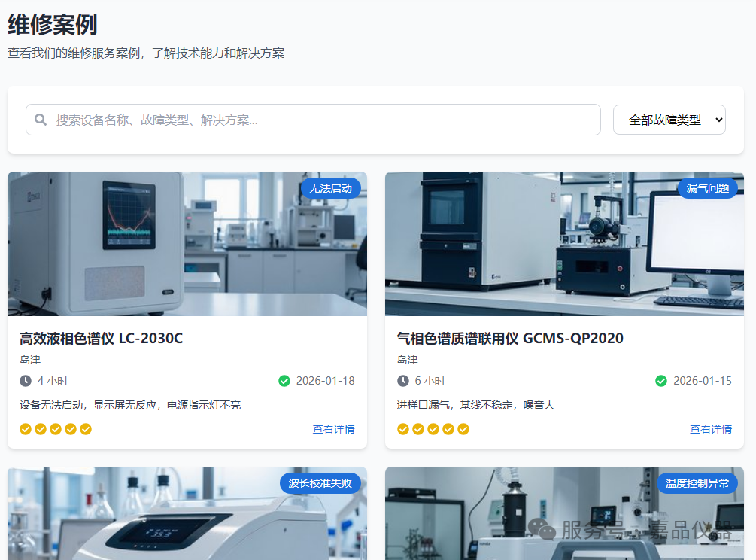Click 岛津 brand under LC-2030C

click(30, 360)
